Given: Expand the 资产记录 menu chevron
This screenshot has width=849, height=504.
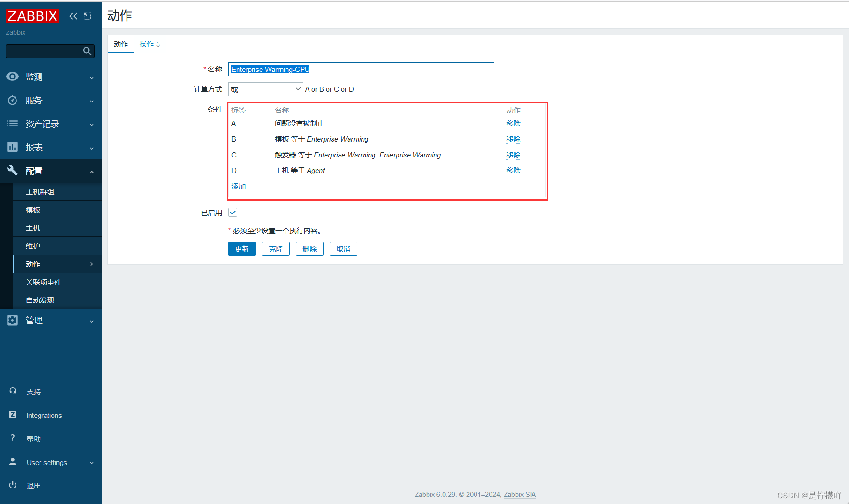Looking at the screenshot, I should click(x=92, y=125).
